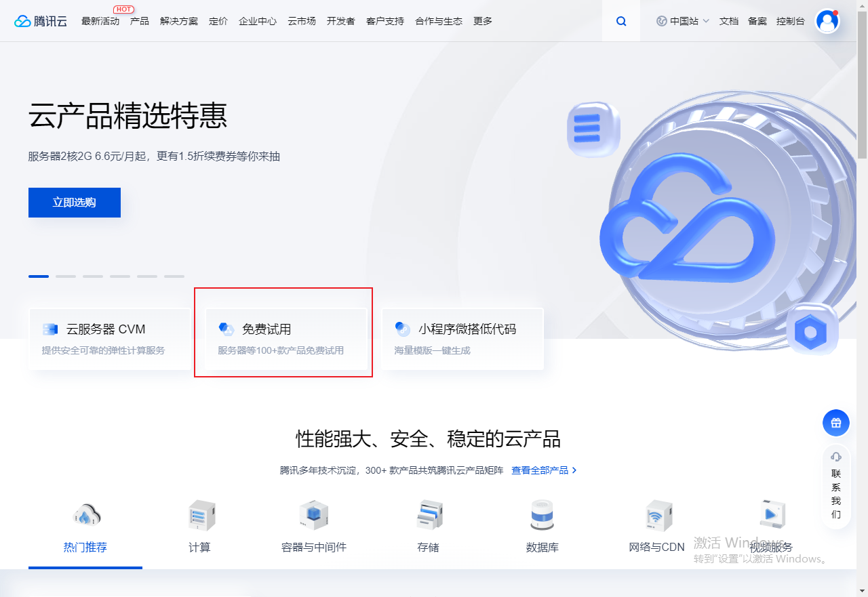This screenshot has height=597, width=868.
Task: Click the 数据库 database barrel icon
Action: [x=542, y=515]
